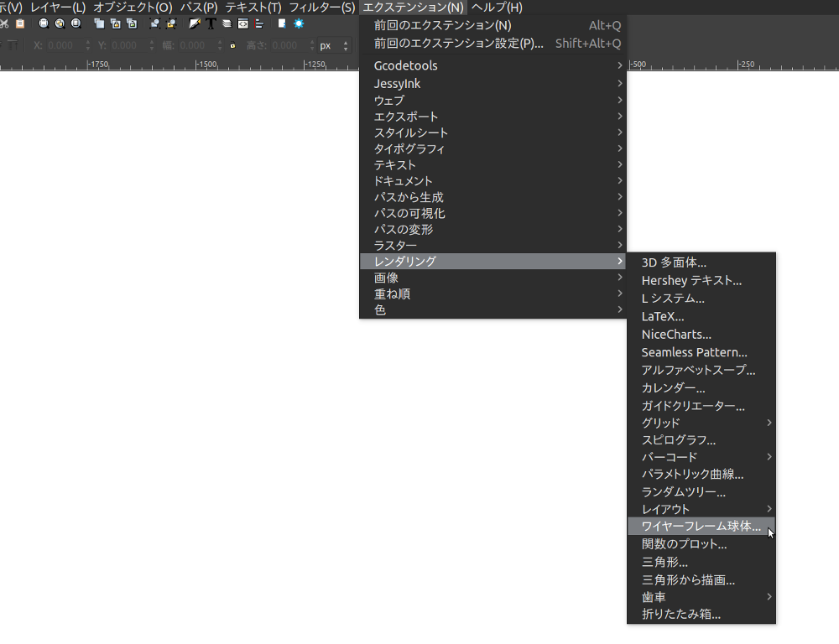Expand the ウェブ submenu
This screenshot has width=839, height=644.
point(492,100)
